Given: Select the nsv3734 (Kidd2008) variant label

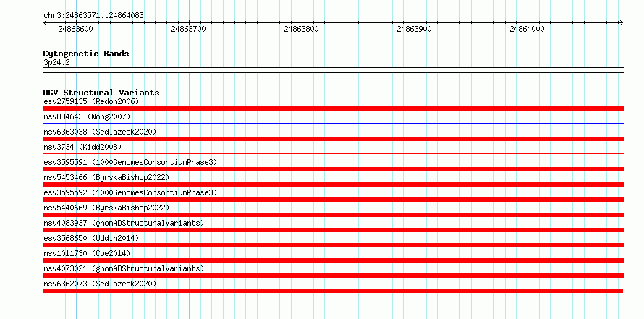Looking at the screenshot, I should pyautogui.click(x=82, y=147).
